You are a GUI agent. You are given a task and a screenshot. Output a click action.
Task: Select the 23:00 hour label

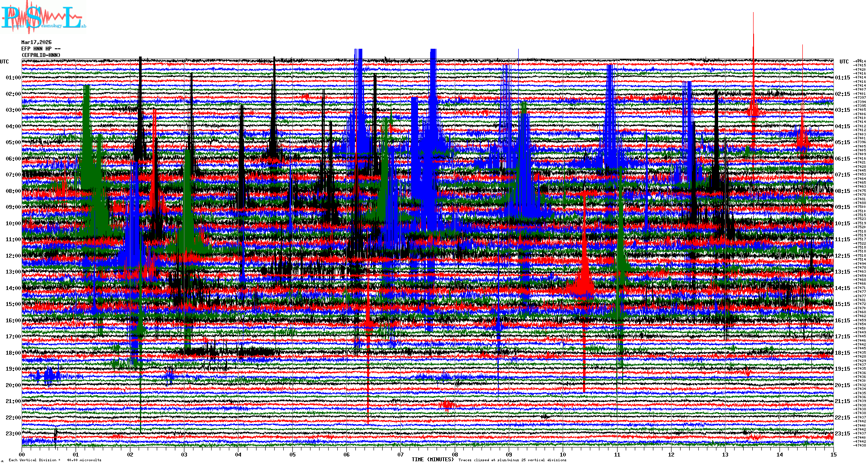(x=13, y=434)
